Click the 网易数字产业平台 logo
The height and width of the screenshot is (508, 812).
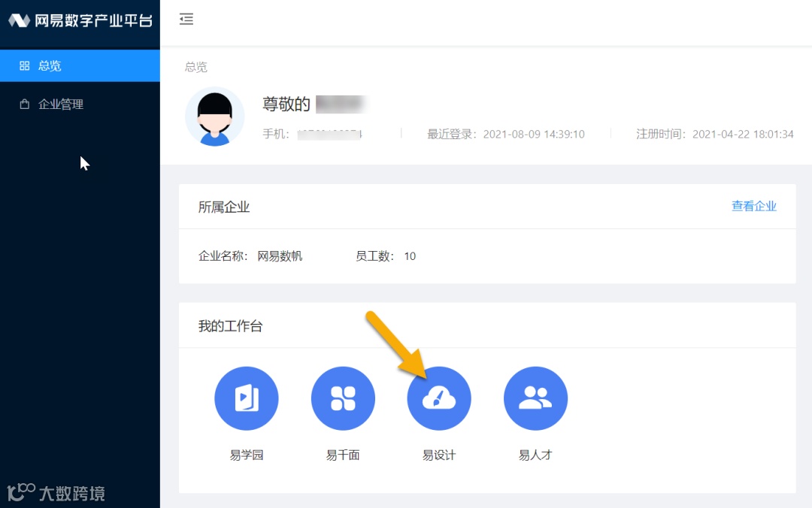80,20
